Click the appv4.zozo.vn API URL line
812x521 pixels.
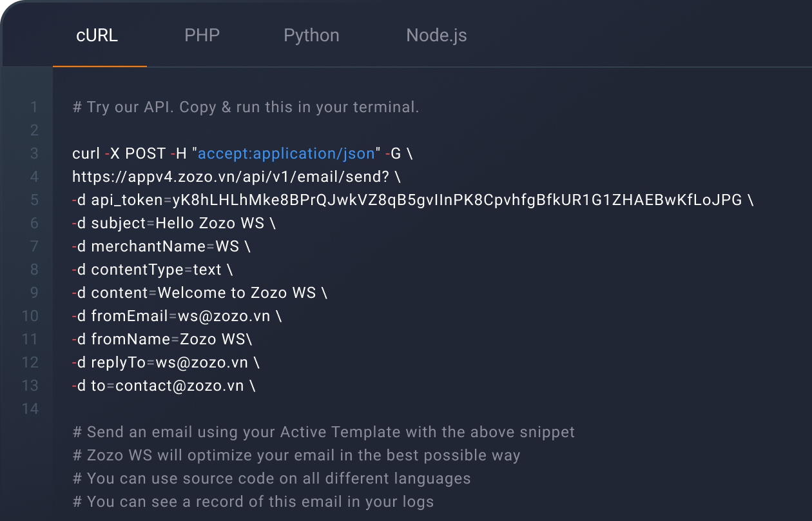click(237, 177)
